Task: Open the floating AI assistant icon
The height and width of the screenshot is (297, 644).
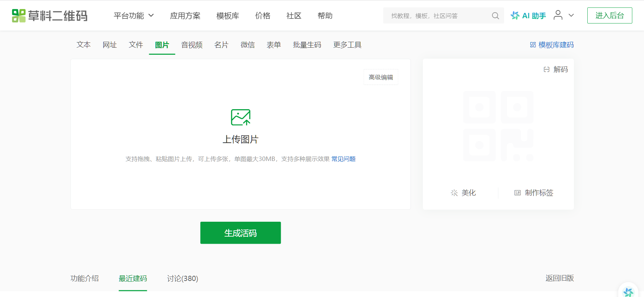Action: pyautogui.click(x=628, y=292)
